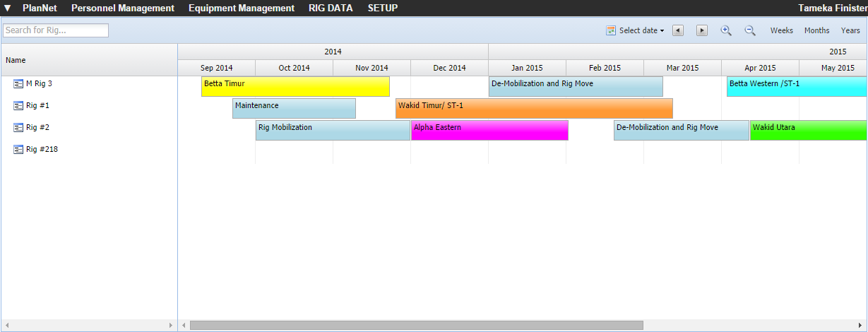Switch timeline to Weeks view
868x332 pixels.
pyautogui.click(x=781, y=30)
